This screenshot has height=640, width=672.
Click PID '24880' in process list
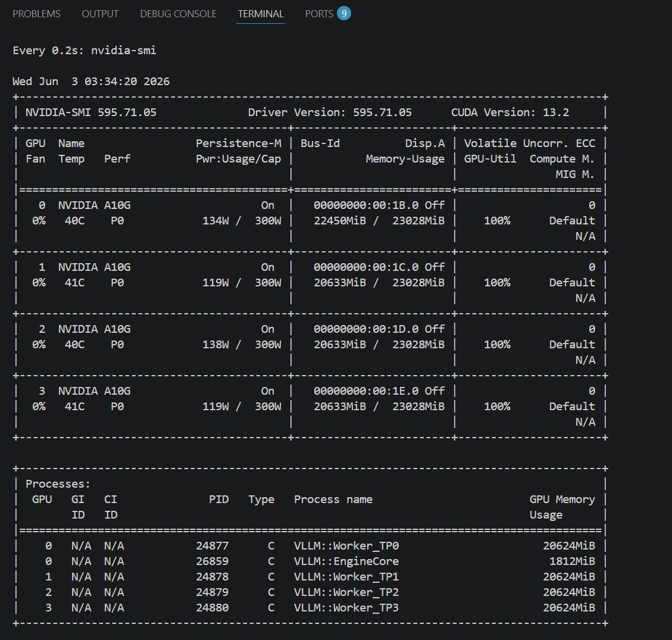click(x=212, y=607)
